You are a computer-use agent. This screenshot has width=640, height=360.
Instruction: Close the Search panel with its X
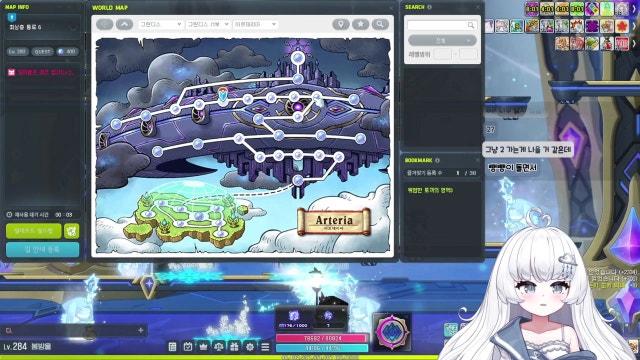click(x=478, y=7)
